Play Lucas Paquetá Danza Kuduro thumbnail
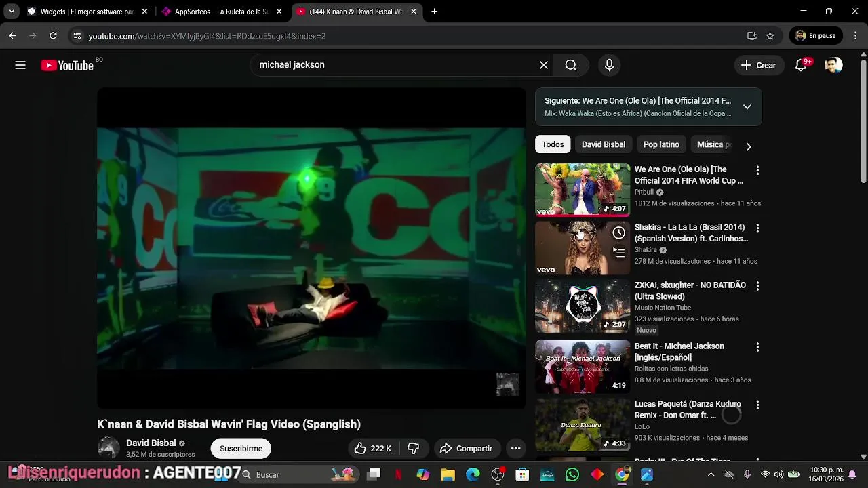 click(583, 424)
